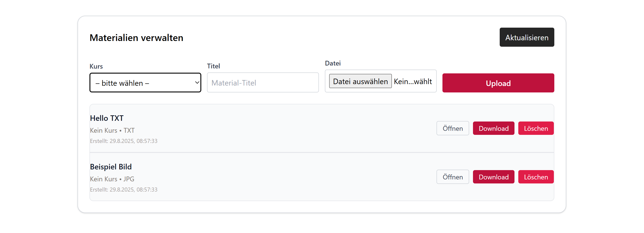The height and width of the screenshot is (233, 644).
Task: Delete the Beispiel Bild material
Action: coord(535,177)
